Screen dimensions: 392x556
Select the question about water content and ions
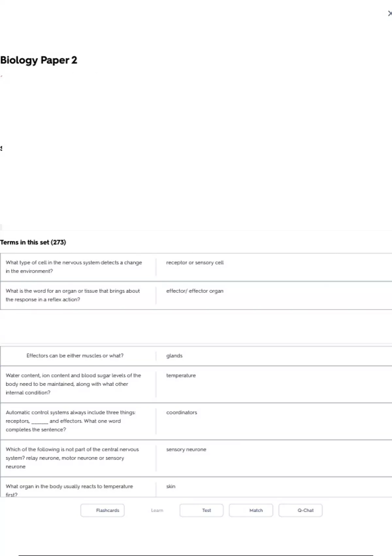[73, 384]
